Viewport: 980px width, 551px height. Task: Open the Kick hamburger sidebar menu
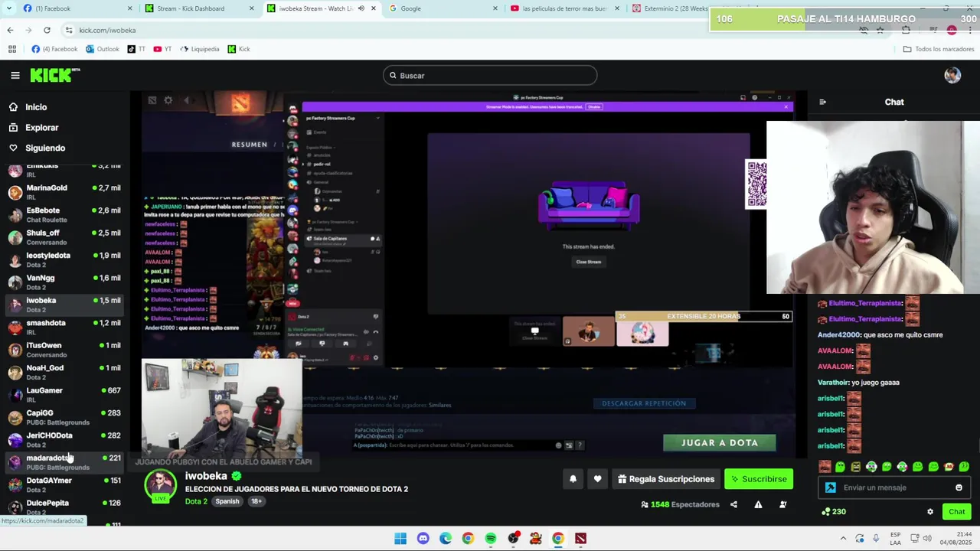coord(15,75)
